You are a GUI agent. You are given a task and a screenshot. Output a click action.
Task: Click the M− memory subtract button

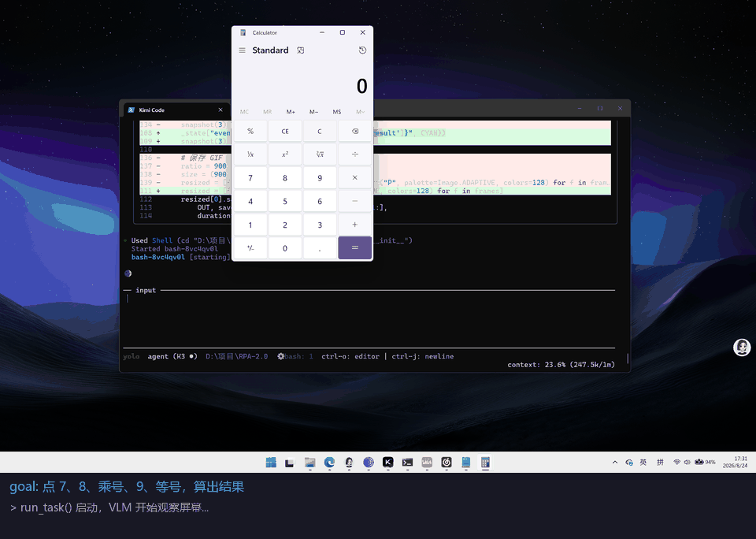tap(314, 112)
